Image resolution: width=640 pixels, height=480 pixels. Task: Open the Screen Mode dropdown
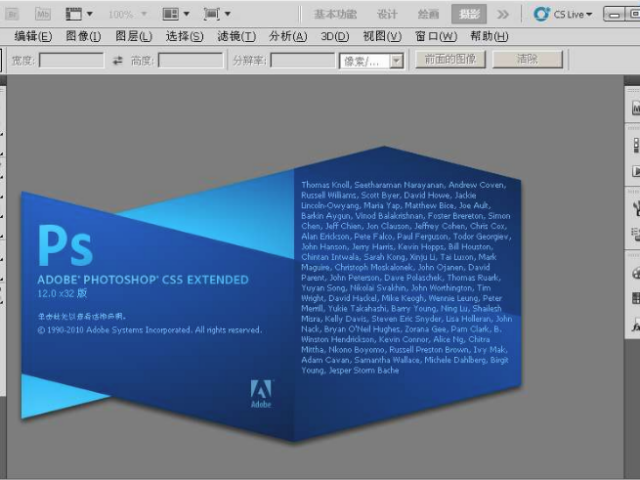[217, 14]
